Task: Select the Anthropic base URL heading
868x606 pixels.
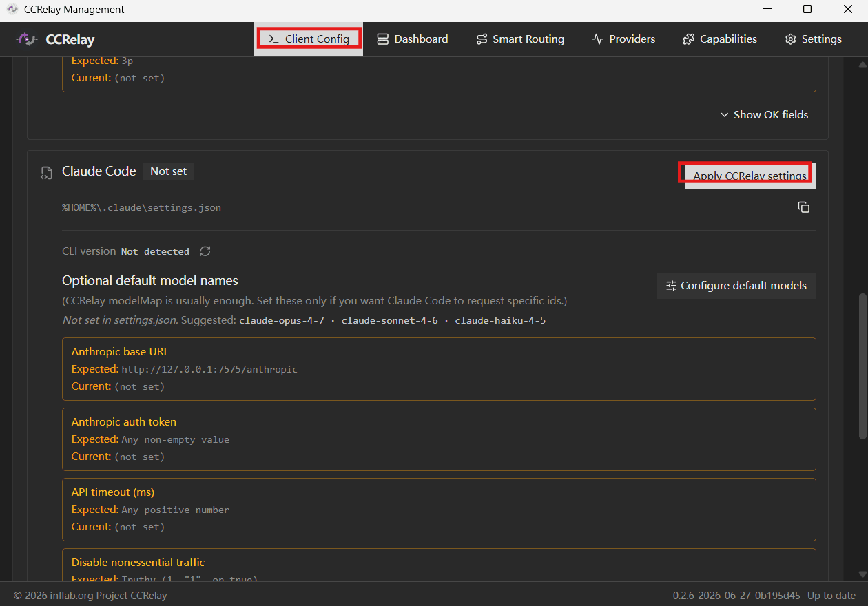Action: [x=120, y=352]
